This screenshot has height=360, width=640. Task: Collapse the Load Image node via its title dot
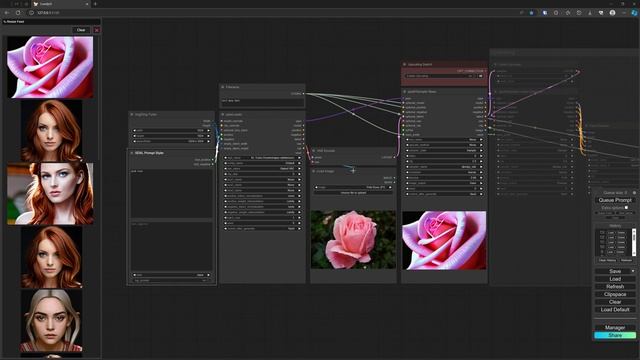click(314, 171)
